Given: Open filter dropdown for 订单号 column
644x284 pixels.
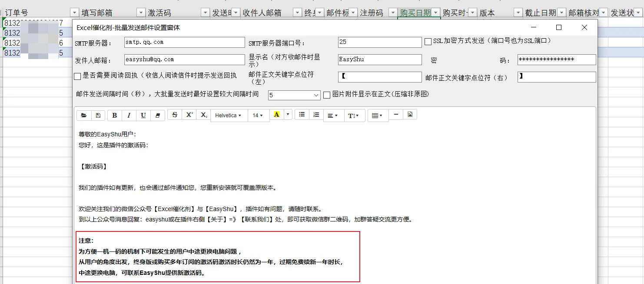Looking at the screenshot, I should 74,13.
